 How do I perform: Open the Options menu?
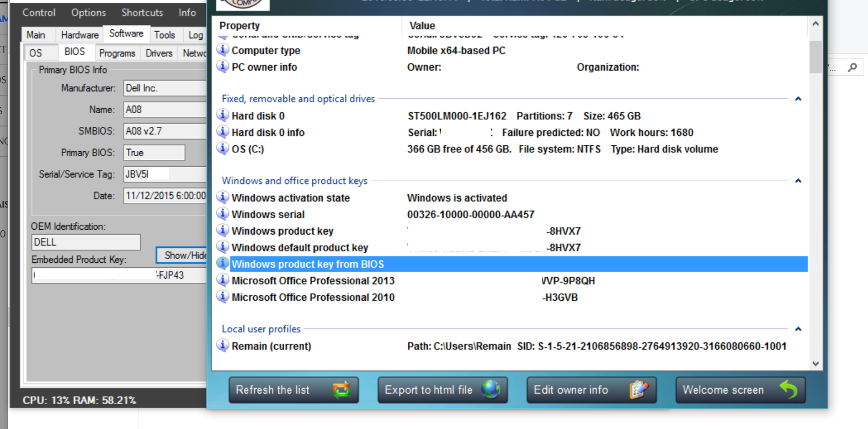pyautogui.click(x=88, y=12)
